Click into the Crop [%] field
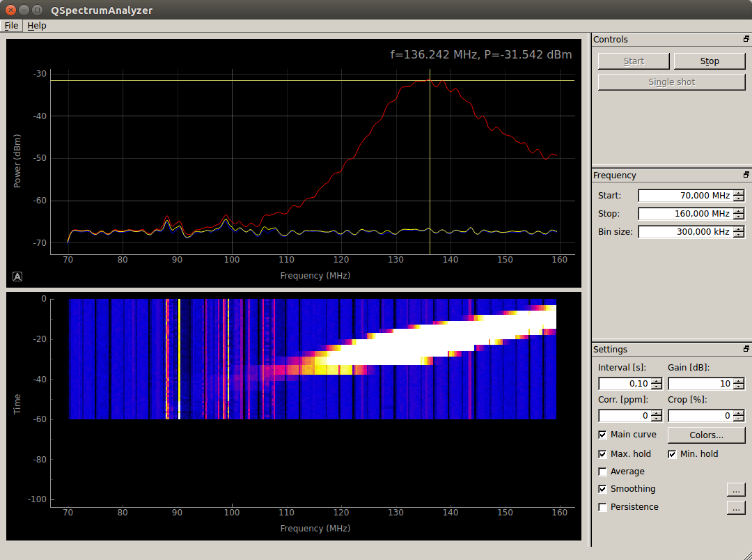The width and height of the screenshot is (752, 560). pyautogui.click(x=700, y=416)
